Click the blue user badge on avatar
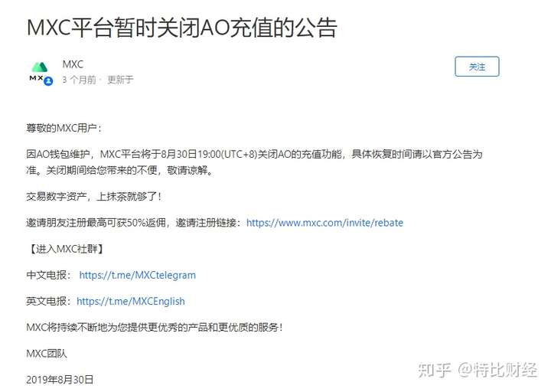The width and height of the screenshot is (551, 392). [x=48, y=81]
